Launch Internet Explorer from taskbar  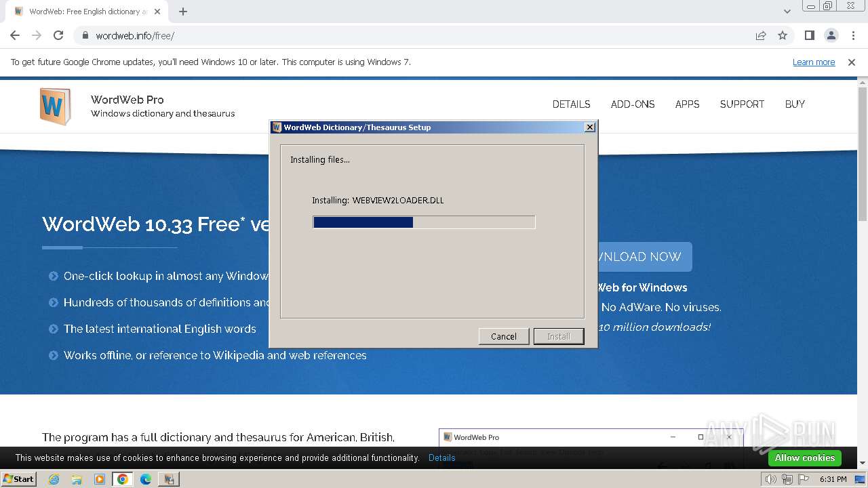click(54, 479)
